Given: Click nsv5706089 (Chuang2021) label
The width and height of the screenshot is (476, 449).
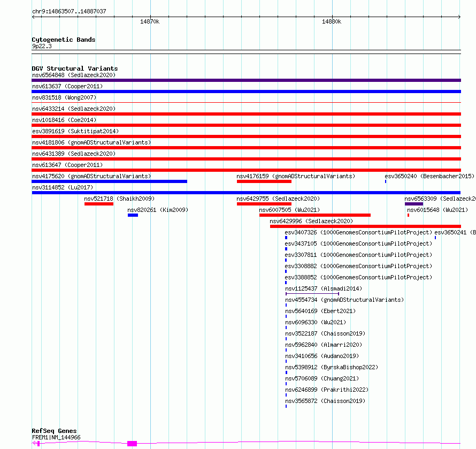Looking at the screenshot, I should [322, 378].
